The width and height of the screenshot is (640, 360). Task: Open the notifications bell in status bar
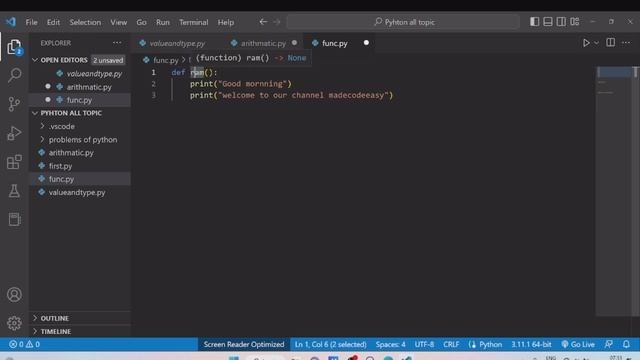pos(626,344)
